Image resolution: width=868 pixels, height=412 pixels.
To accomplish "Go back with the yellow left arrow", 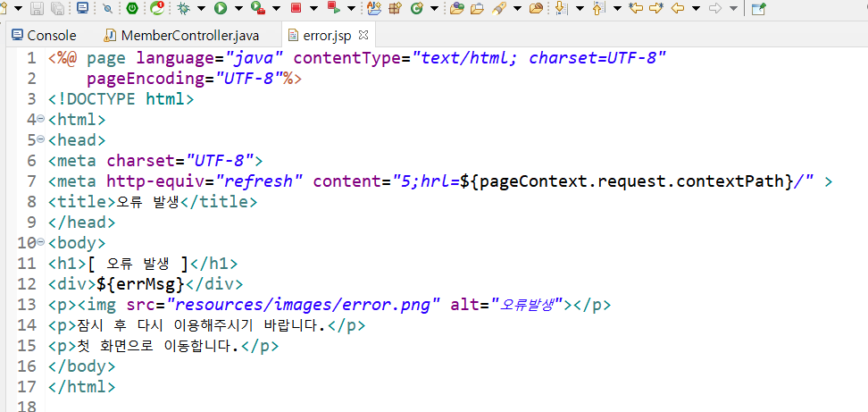I will pos(678,8).
